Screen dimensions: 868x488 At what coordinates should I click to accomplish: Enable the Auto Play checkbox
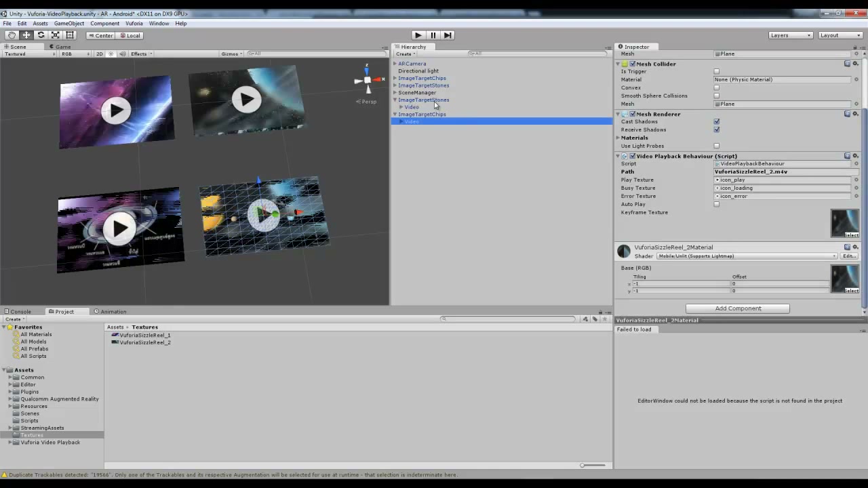click(x=716, y=204)
